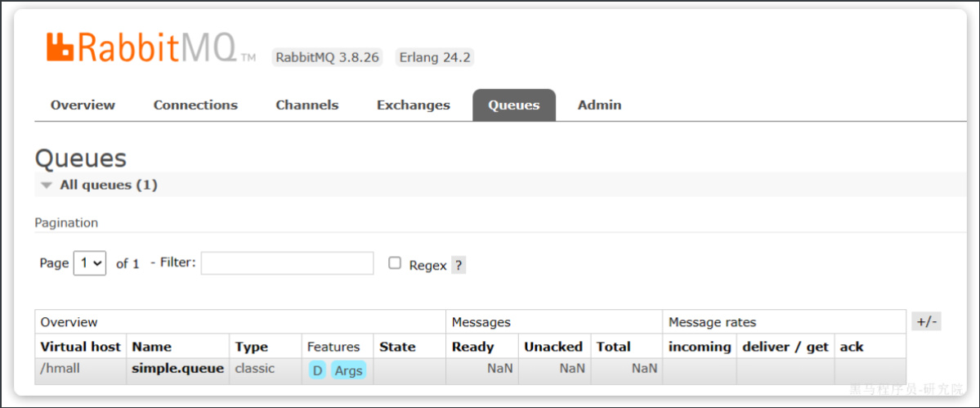Click the Erlang 24.2 version label
980x408 pixels.
click(x=435, y=57)
